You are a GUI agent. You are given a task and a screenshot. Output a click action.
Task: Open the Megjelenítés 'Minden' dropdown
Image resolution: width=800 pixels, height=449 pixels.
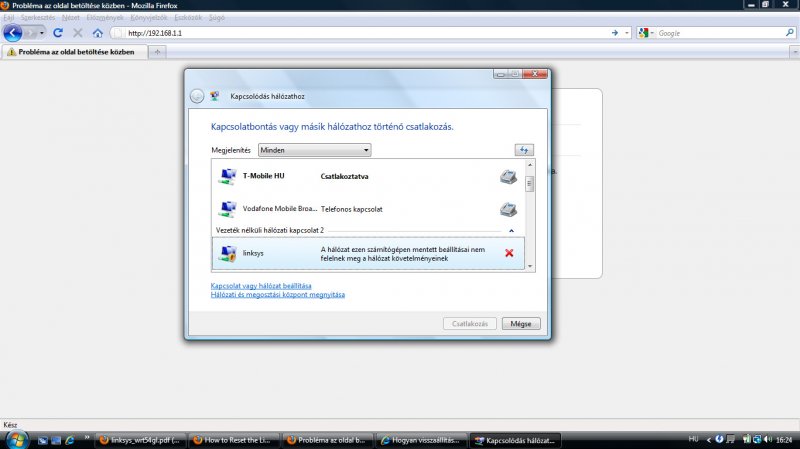click(x=314, y=150)
